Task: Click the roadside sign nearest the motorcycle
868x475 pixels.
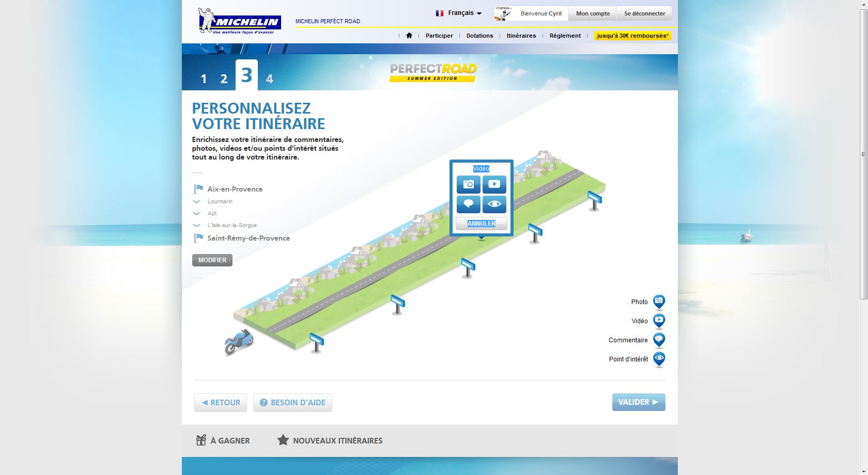Action: (x=316, y=343)
